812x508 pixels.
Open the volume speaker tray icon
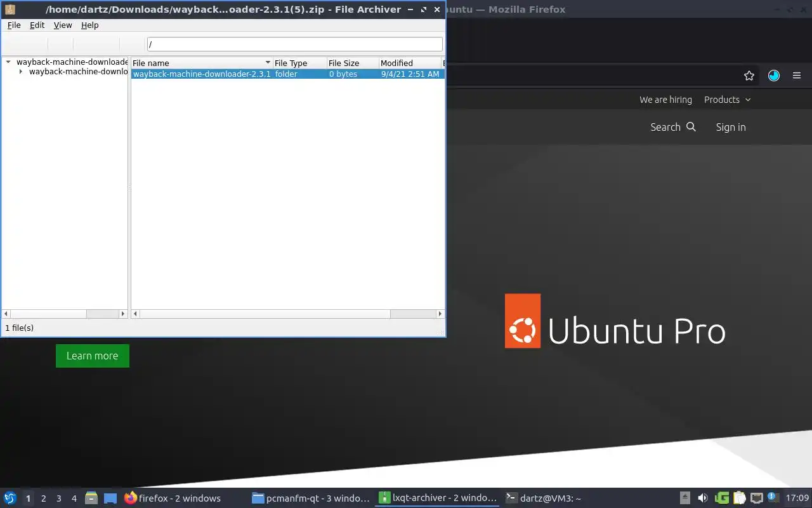tap(703, 498)
